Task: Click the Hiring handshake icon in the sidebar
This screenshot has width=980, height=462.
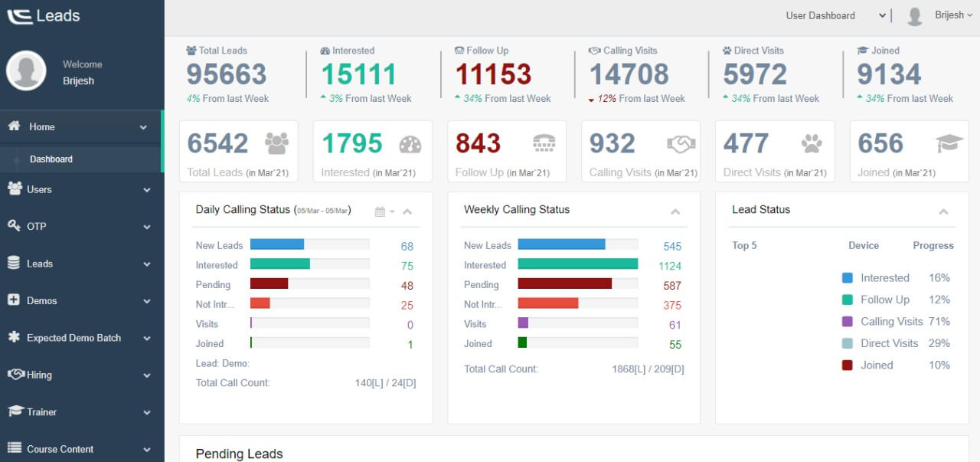Action: pos(15,375)
